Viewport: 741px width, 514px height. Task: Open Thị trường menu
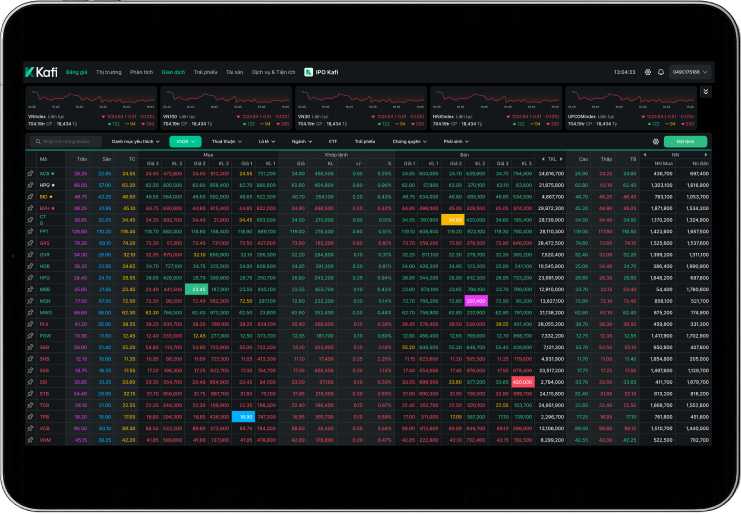[109, 72]
